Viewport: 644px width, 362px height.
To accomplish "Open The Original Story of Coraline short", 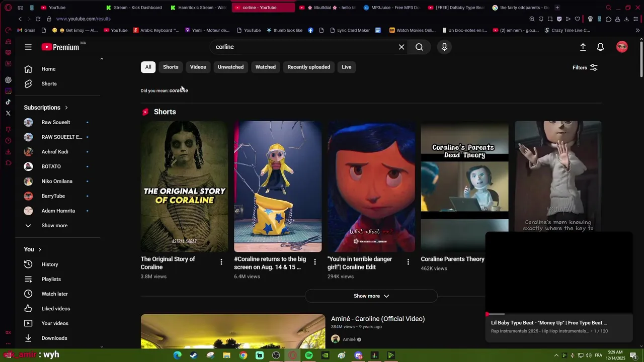I will [184, 187].
